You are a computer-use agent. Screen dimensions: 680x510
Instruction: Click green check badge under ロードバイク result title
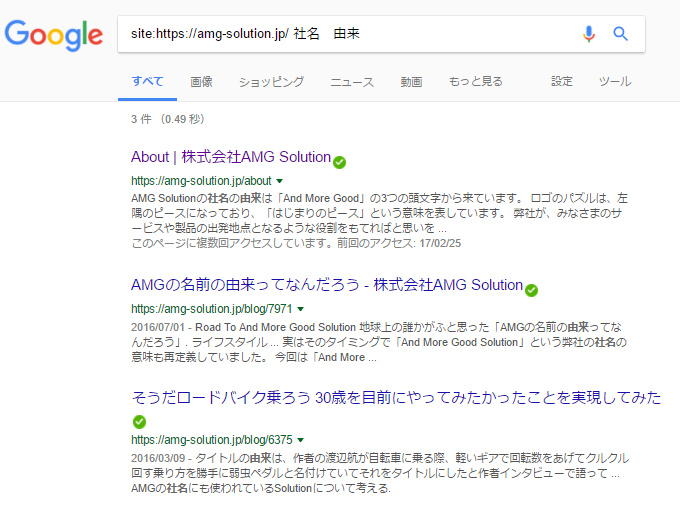tap(139, 422)
